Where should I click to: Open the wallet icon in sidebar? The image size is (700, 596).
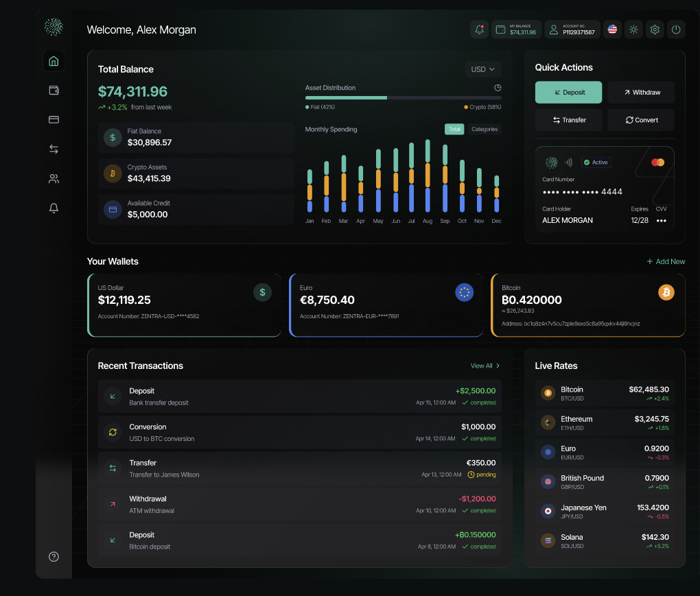coord(54,91)
